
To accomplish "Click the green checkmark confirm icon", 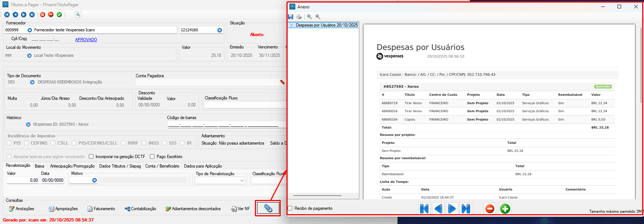I will coord(59,15).
